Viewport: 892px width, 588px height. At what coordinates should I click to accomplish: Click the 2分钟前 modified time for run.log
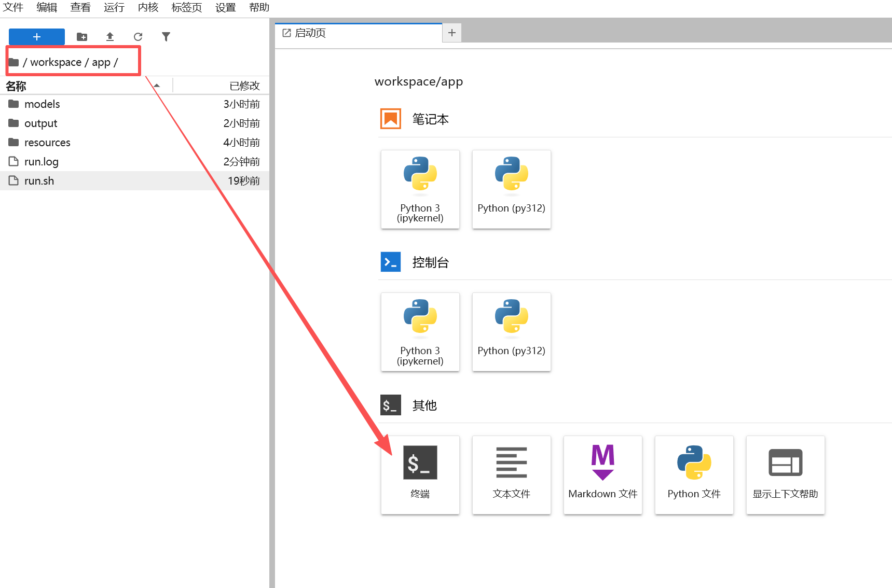click(x=242, y=162)
